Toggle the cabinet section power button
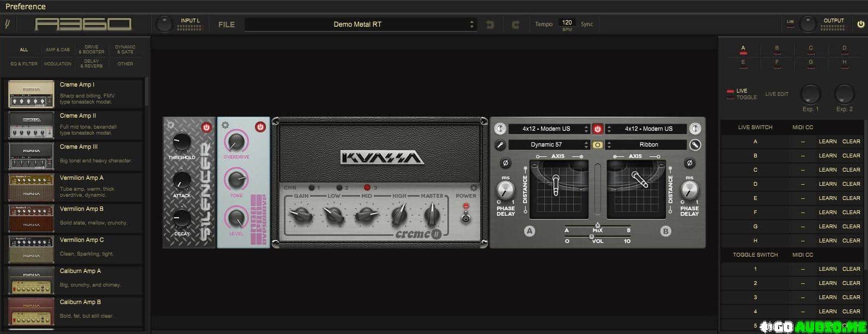868x334 pixels. [598, 129]
